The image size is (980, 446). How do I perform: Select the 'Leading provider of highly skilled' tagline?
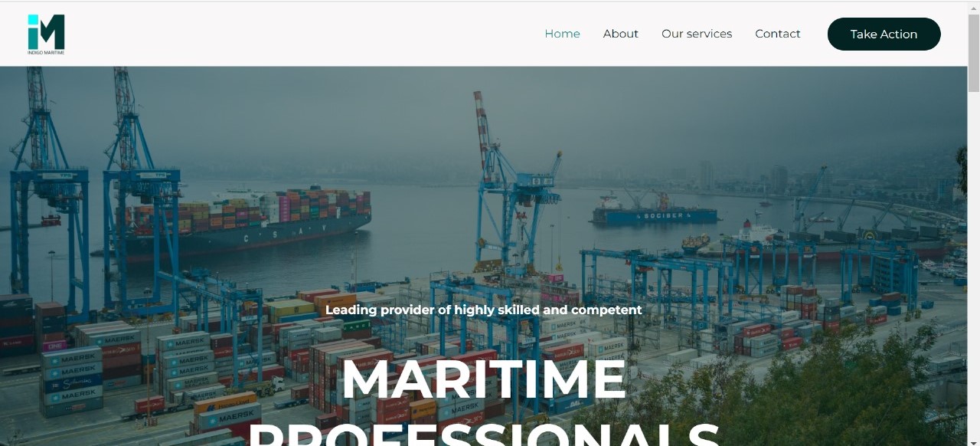pos(483,310)
